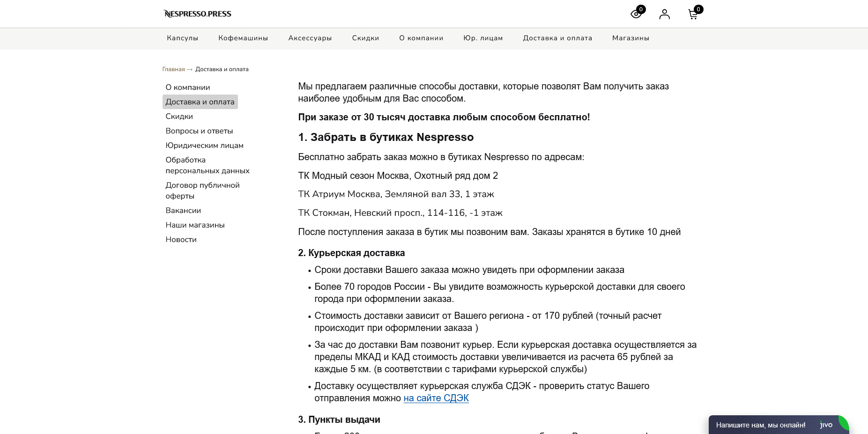Open the Кофемашины menu

click(x=243, y=38)
